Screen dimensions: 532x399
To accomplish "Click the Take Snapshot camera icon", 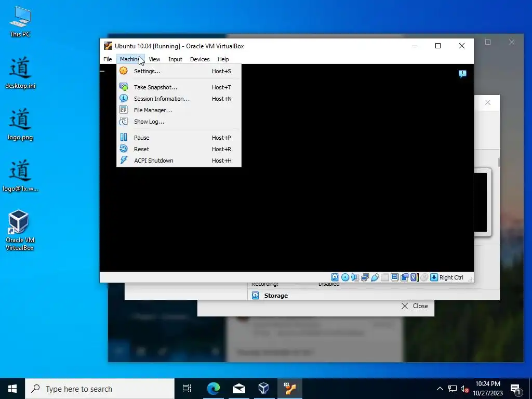I will (x=124, y=87).
